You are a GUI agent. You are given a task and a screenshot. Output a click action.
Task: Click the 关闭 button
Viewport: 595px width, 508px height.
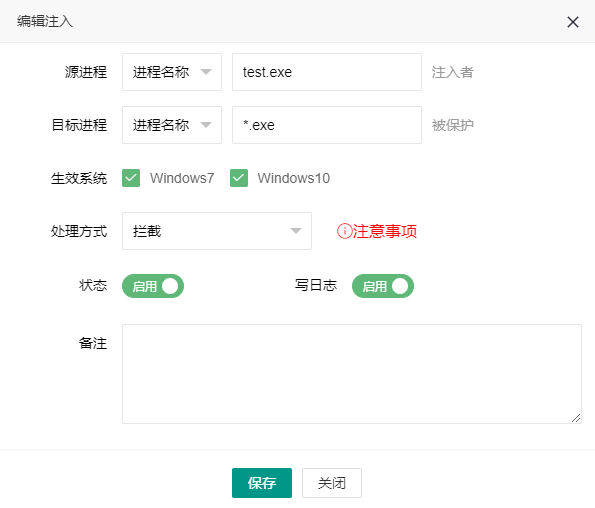(x=332, y=483)
